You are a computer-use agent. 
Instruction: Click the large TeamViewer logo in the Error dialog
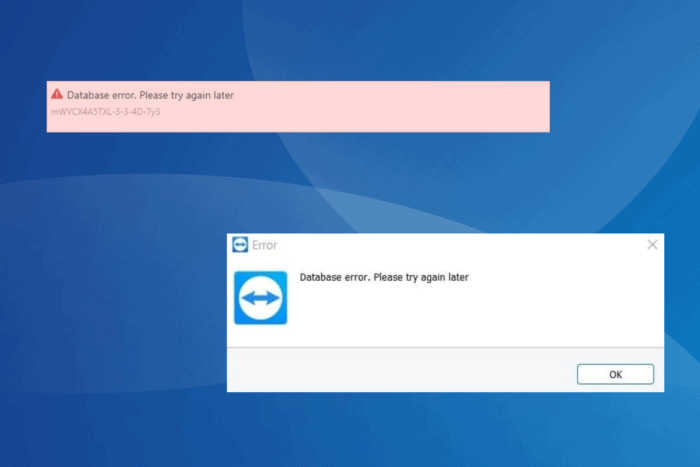click(261, 298)
